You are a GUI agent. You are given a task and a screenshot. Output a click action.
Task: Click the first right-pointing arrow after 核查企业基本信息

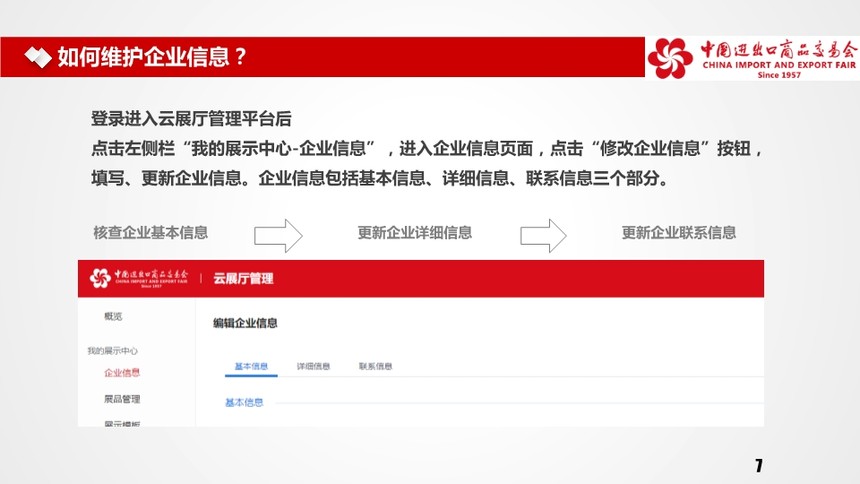(x=278, y=236)
